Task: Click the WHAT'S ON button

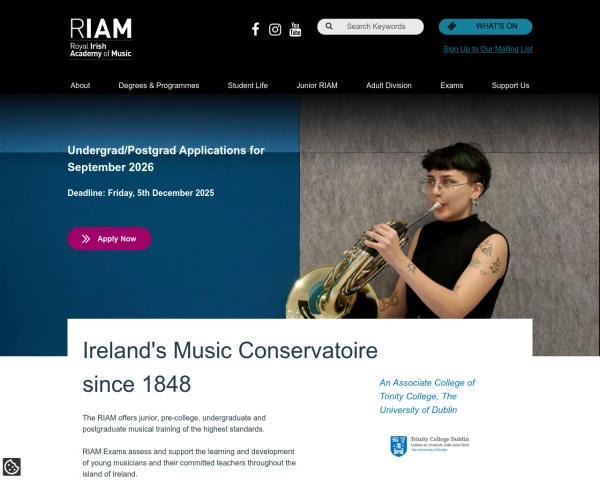Action: (x=485, y=26)
